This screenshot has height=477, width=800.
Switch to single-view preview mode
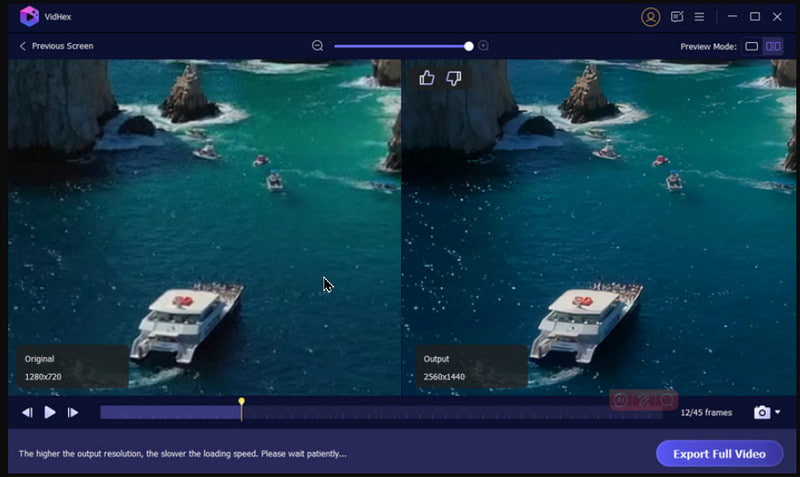click(752, 46)
